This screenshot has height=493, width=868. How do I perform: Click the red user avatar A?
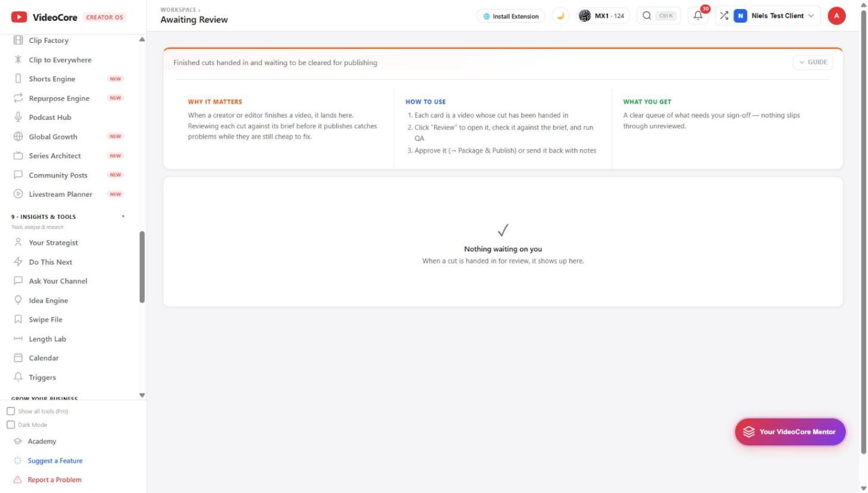836,16
